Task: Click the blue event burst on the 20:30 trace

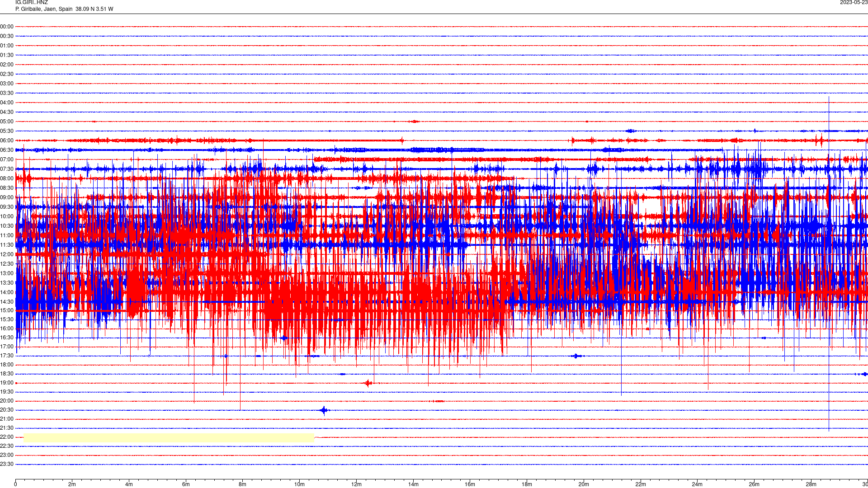Action: point(324,410)
